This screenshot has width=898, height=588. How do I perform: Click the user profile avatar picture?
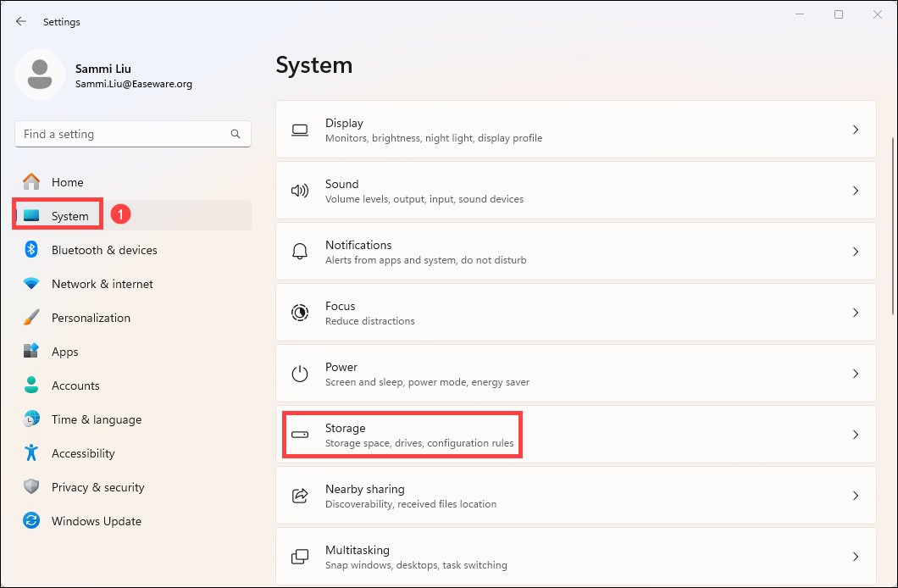pyautogui.click(x=39, y=75)
